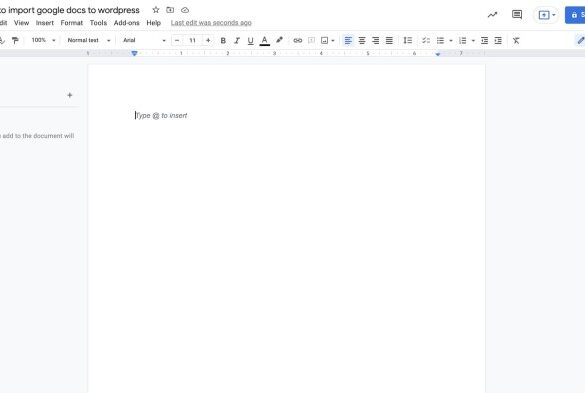Image resolution: width=585 pixels, height=393 pixels.
Task: Insert a bulleted list
Action: click(440, 40)
